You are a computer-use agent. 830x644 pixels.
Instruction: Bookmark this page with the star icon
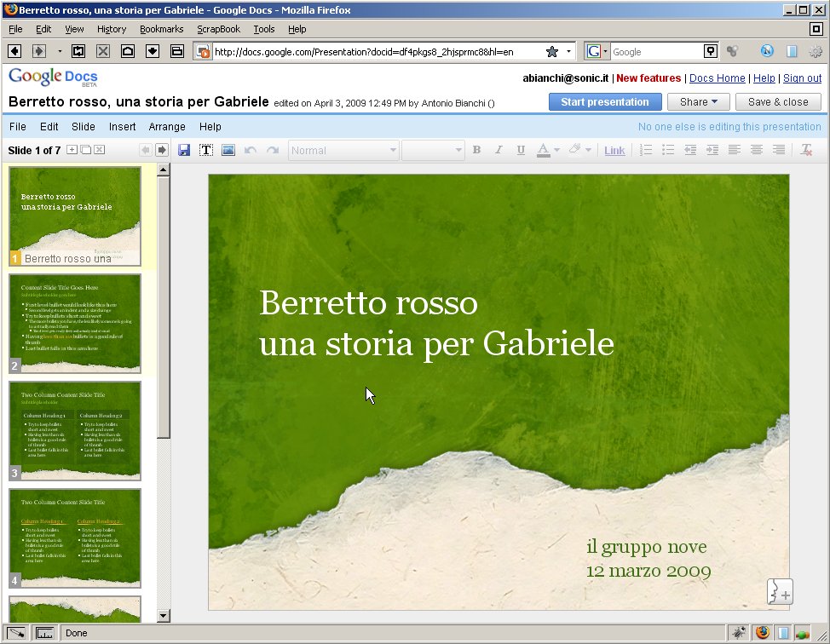551,51
